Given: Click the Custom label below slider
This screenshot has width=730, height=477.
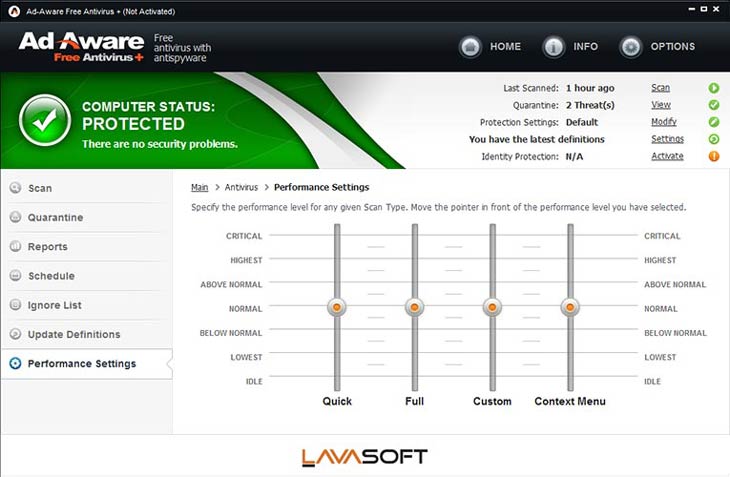Looking at the screenshot, I should [492, 401].
